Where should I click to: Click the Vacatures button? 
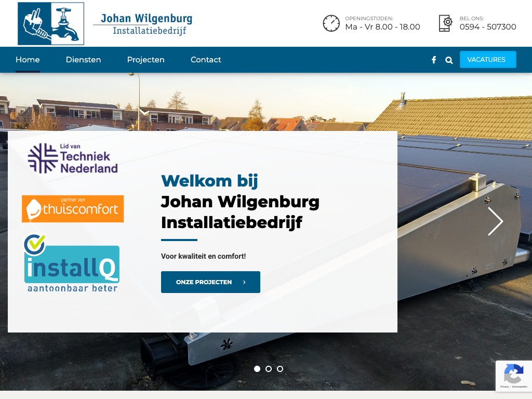[488, 59]
